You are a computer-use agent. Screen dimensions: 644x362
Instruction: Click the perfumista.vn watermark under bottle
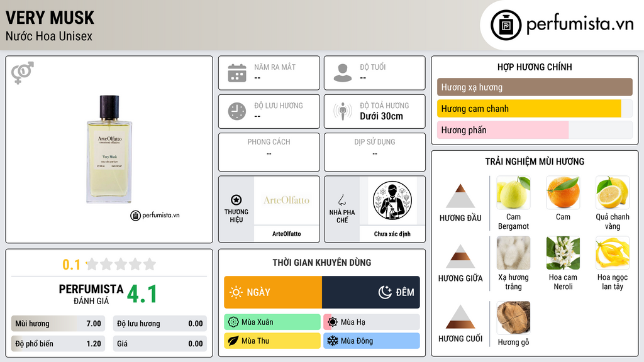pyautogui.click(x=155, y=215)
